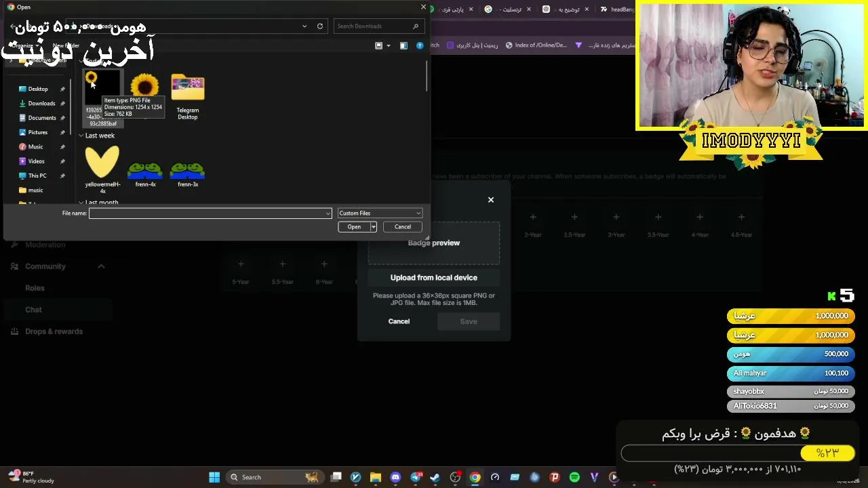
Task: Expand the File name history dropdown
Action: point(328,213)
